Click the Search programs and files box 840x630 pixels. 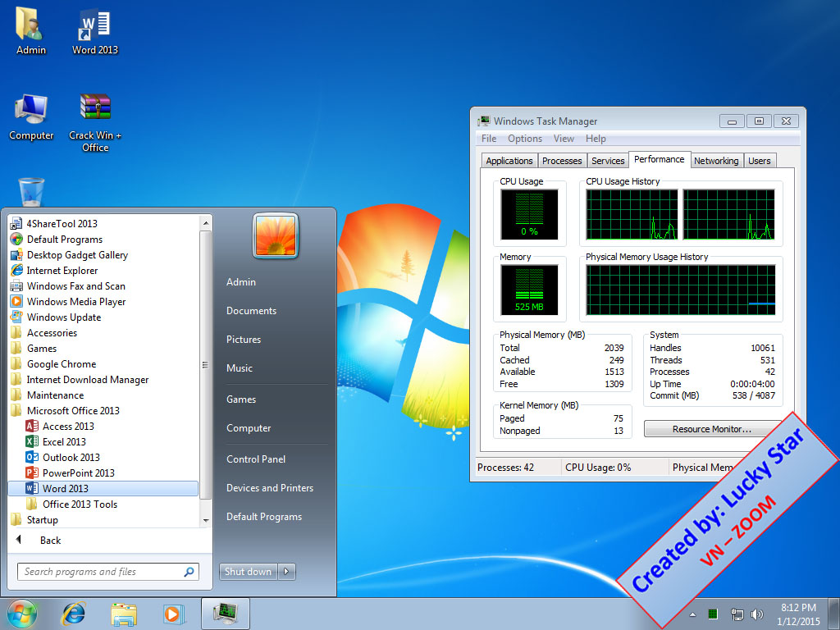[x=107, y=572]
